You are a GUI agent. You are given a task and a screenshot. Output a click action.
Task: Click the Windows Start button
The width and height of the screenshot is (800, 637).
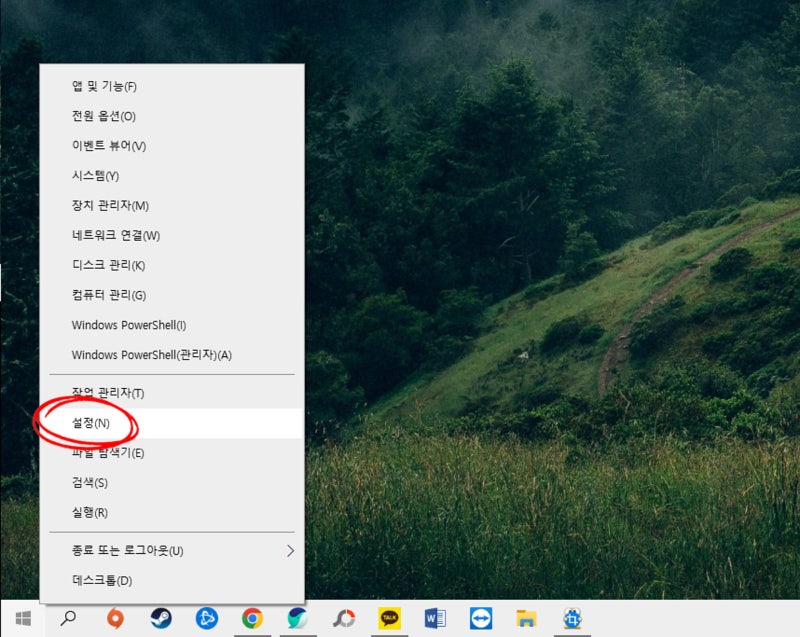20,620
